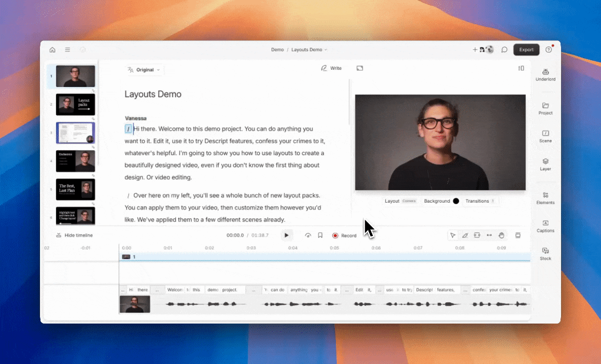Screen dimensions: 601x364
Task: Click the 0:07 mark on timeline ruler
Action: coord(418,248)
